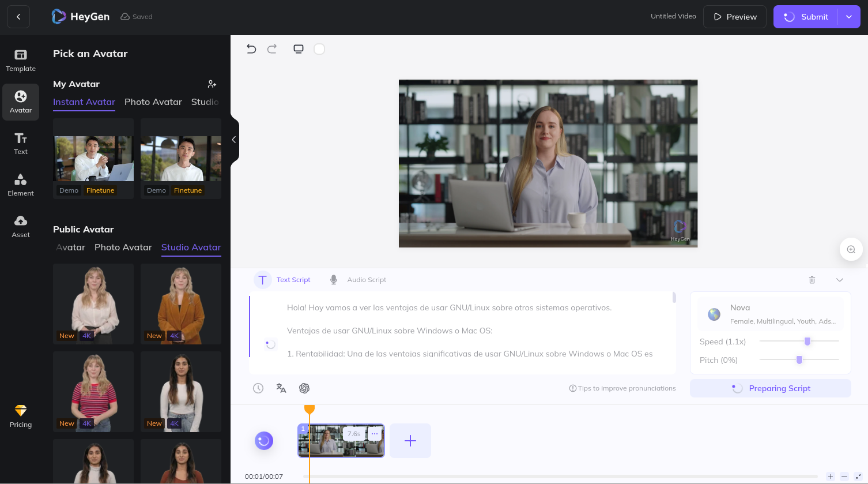Delete the script using trash icon
This screenshot has height=484, width=868.
pyautogui.click(x=812, y=280)
